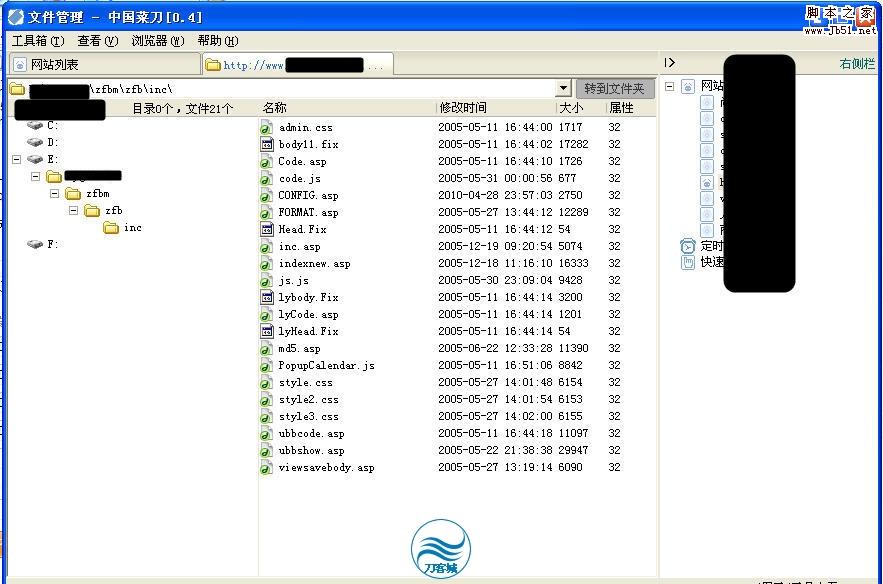
Task: Click the indexnew.asp file icon
Action: pyautogui.click(x=266, y=264)
